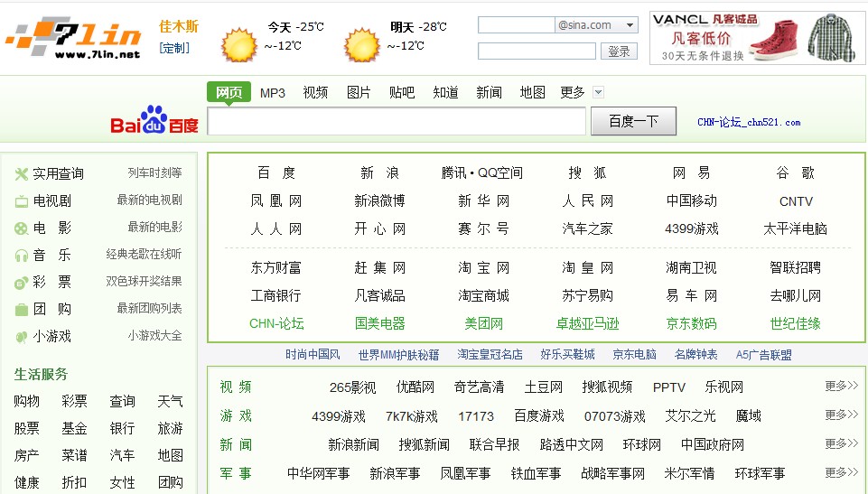Click the 天气 life service link
Screen dimensions: 868x494
click(x=170, y=401)
